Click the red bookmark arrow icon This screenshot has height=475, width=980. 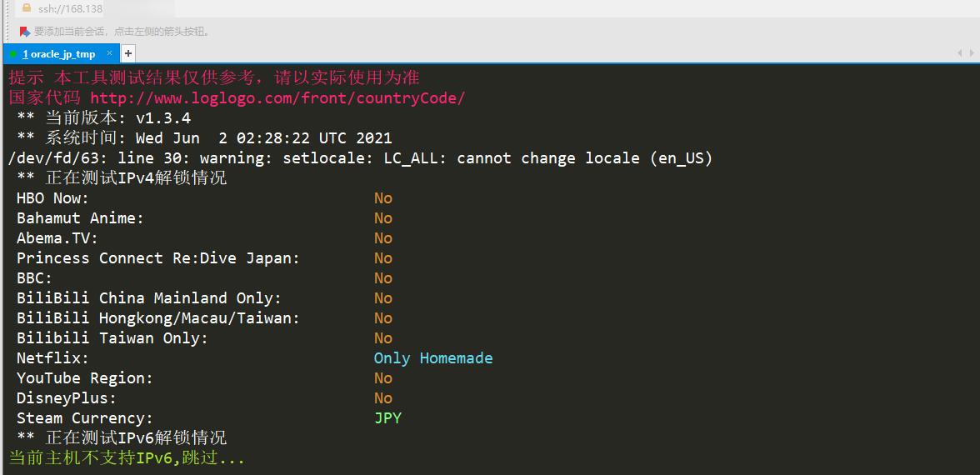[25, 32]
